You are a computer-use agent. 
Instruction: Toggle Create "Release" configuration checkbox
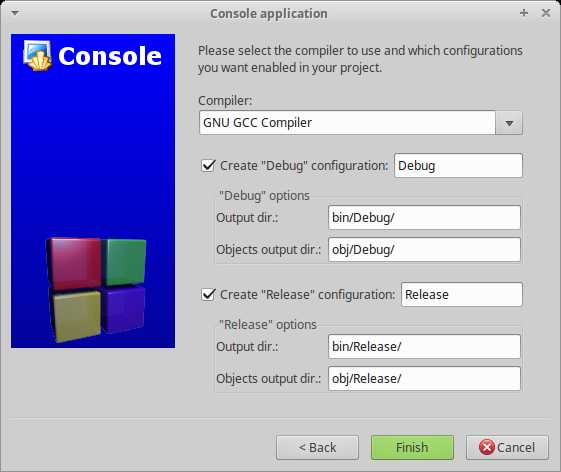tap(208, 295)
